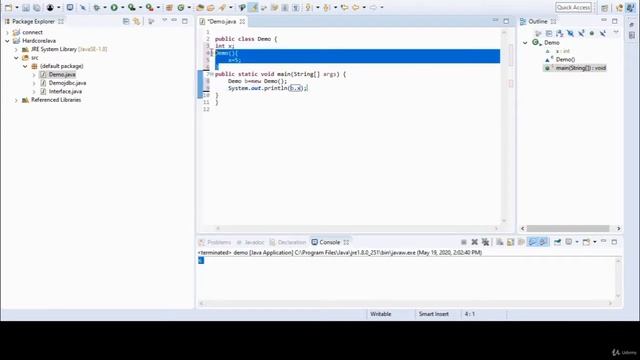Toggle Show Console on Standard Out
This screenshot has height=360, width=640.
[x=532, y=242]
